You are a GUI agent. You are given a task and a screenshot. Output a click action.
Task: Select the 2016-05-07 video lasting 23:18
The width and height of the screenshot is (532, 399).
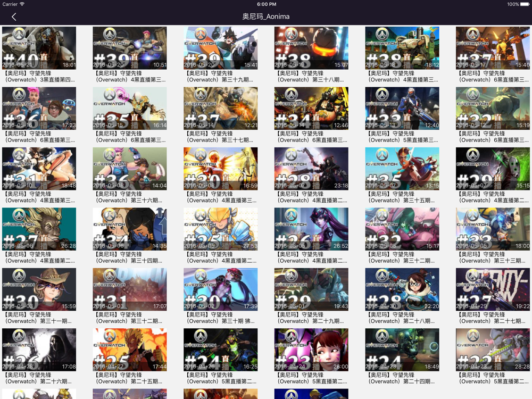click(311, 169)
